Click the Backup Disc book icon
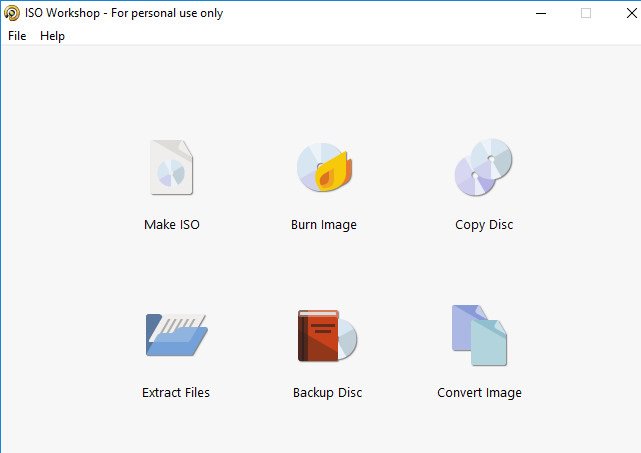The height and width of the screenshot is (453, 641). click(x=327, y=335)
